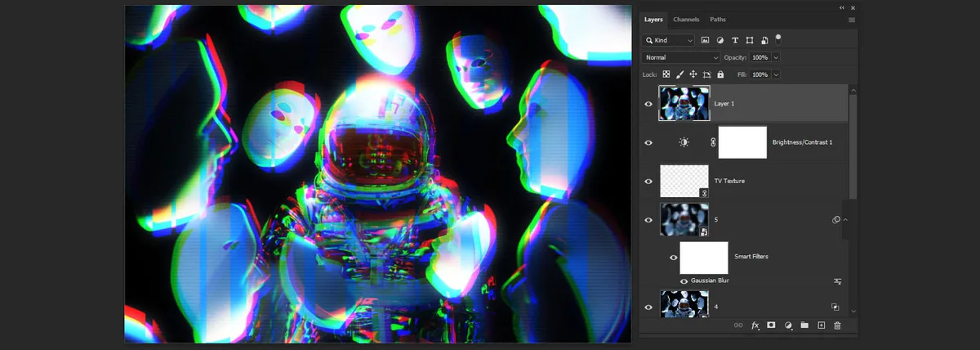Viewport: 980px width, 350px height.
Task: Open the Normal blend mode dropdown
Action: tap(681, 57)
